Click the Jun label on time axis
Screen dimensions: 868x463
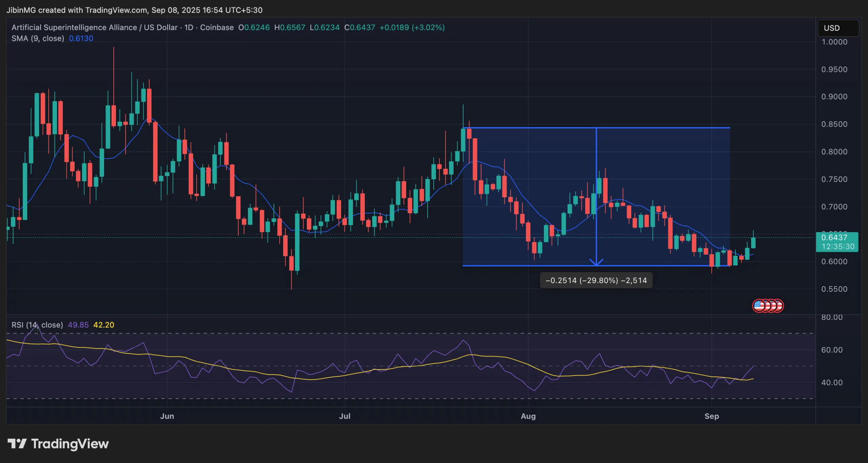[x=167, y=416]
